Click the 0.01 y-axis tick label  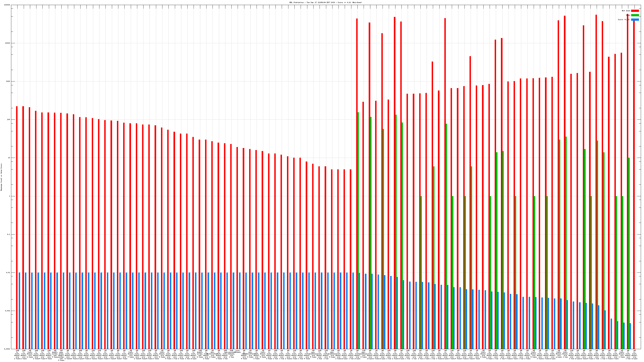coord(8,273)
